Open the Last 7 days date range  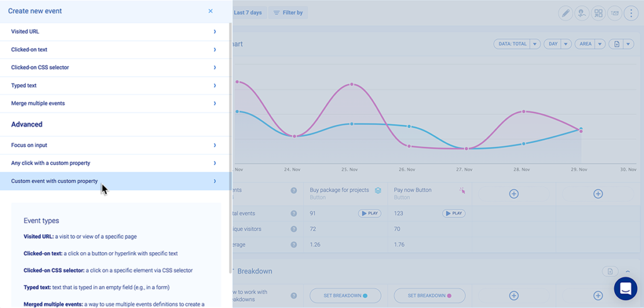point(249,13)
